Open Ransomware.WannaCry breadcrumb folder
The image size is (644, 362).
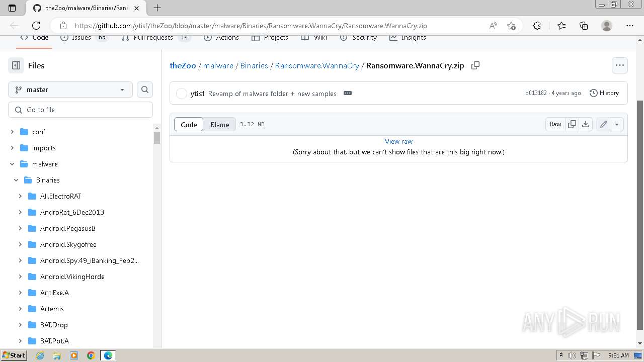(317, 65)
